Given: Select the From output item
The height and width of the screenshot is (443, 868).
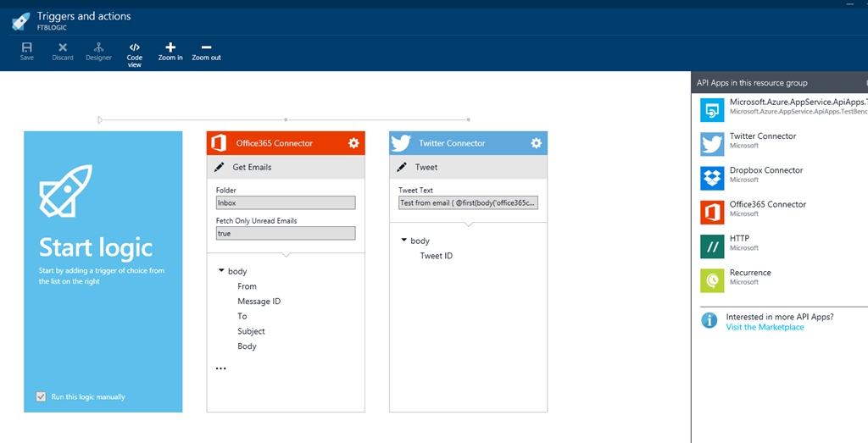Looking at the screenshot, I should tap(247, 286).
